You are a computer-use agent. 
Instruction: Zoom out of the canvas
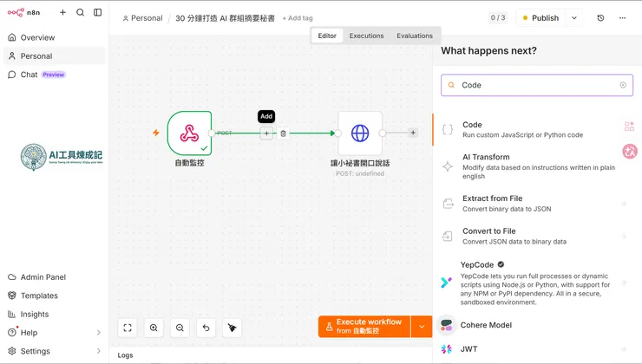(x=180, y=328)
